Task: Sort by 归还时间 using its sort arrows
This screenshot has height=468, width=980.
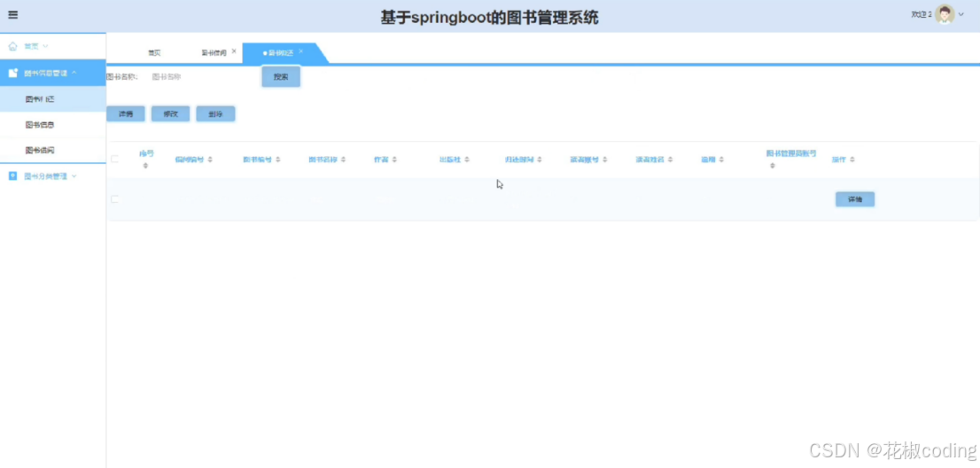Action: 539,160
